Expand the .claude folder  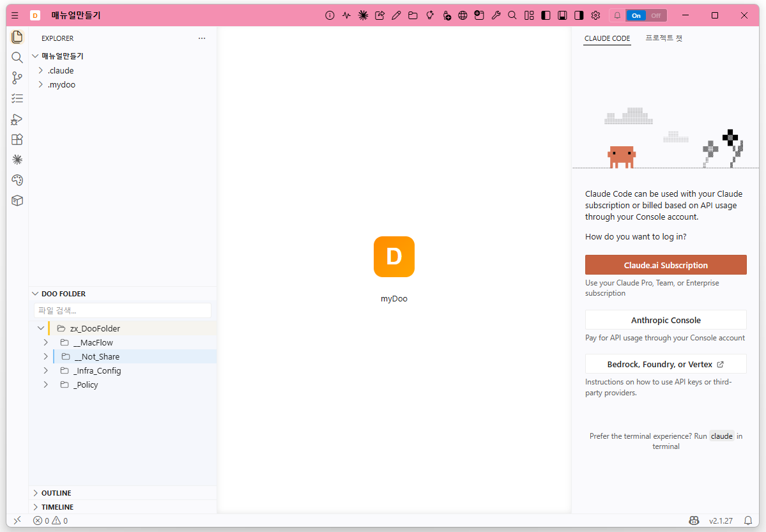[40, 70]
